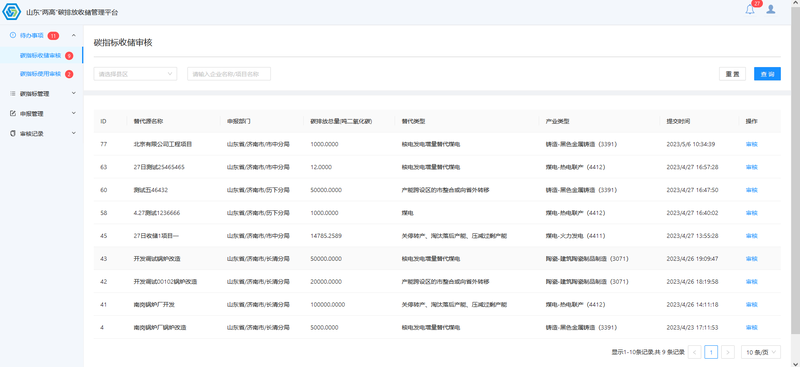The height and width of the screenshot is (367, 800).
Task: Open the 10 条/页 page size dropdown
Action: tap(760, 352)
